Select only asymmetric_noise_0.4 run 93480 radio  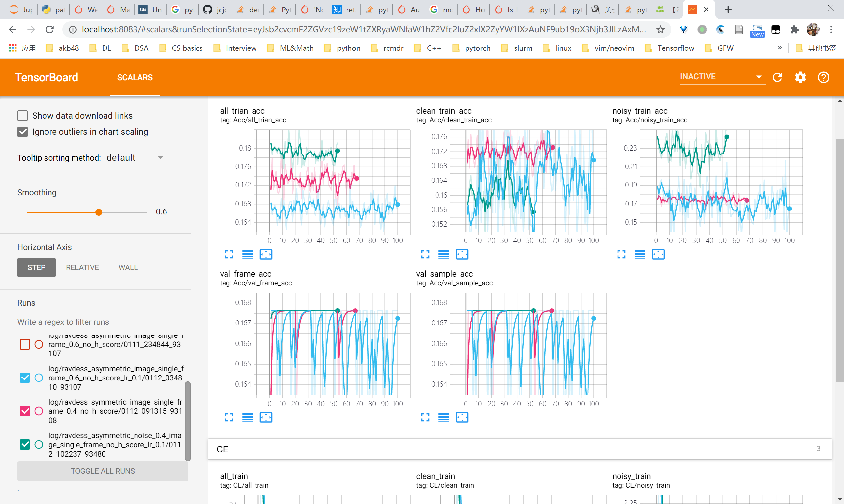39,444
